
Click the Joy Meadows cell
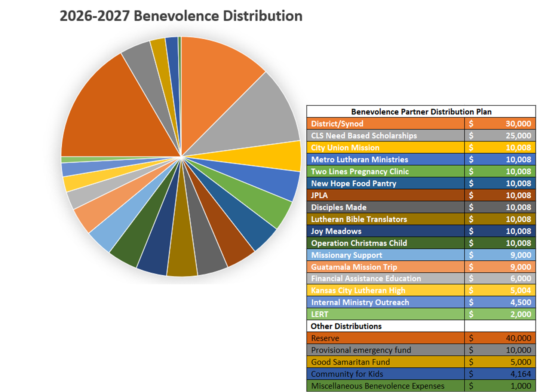click(x=386, y=231)
